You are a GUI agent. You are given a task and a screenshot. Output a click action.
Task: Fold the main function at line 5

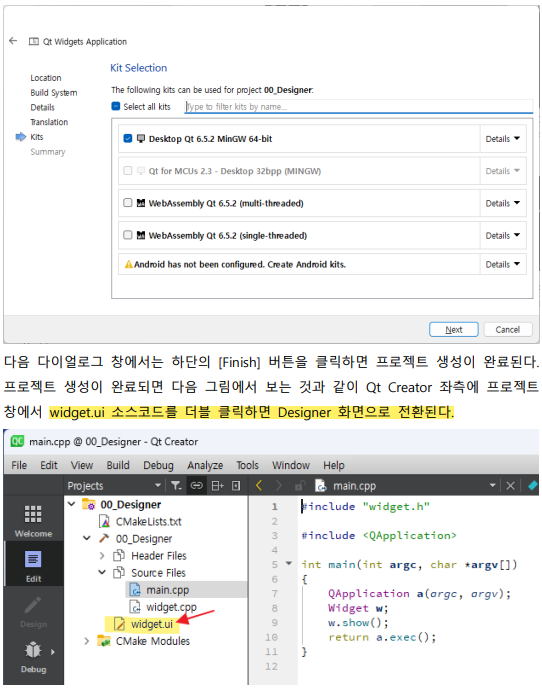coord(289,564)
